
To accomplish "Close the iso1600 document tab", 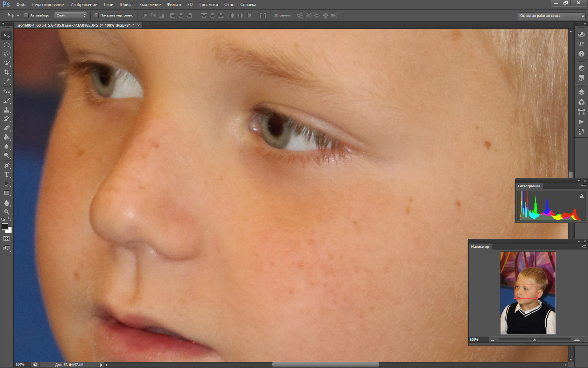I will (x=139, y=25).
